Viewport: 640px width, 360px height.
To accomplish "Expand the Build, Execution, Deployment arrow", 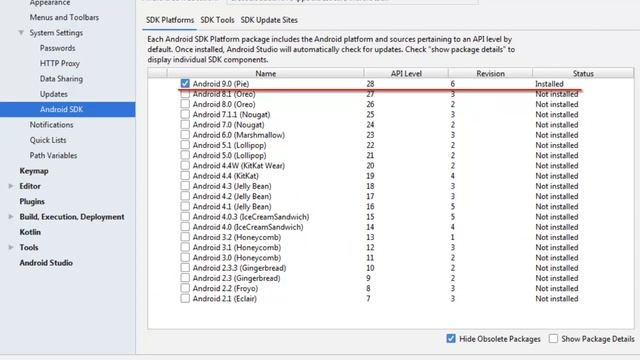I will point(11,216).
